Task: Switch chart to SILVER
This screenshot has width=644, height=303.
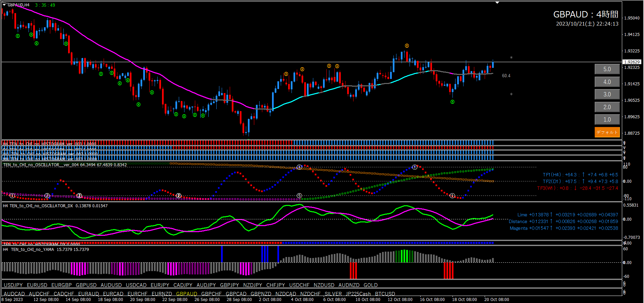Action: [x=333, y=294]
